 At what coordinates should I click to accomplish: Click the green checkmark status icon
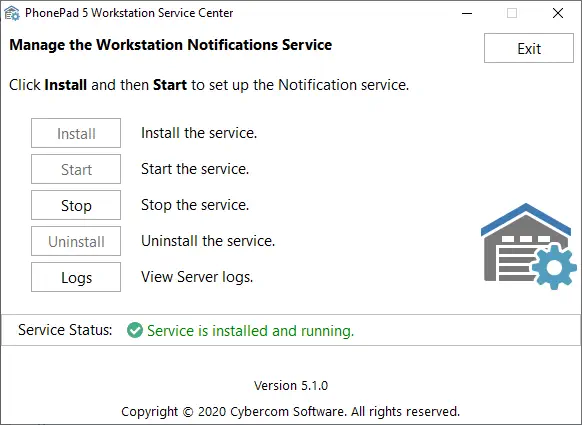135,330
